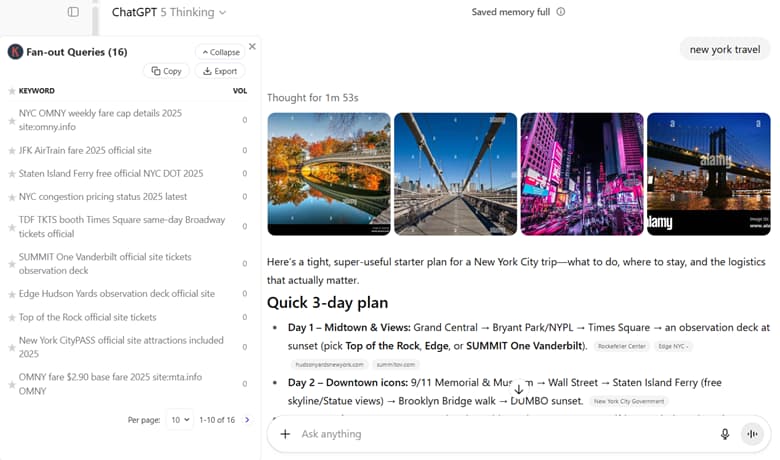Open the ChatGPT 5 Thinking model dropdown
The image size is (780, 460).
169,12
